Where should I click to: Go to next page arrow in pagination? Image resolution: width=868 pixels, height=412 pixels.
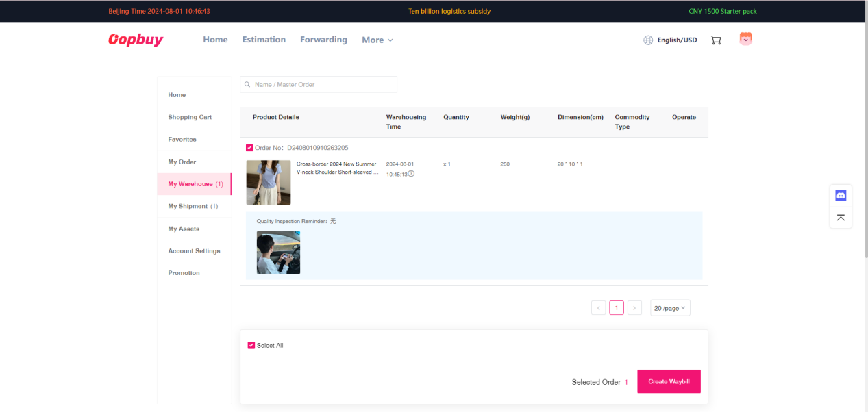(x=634, y=308)
